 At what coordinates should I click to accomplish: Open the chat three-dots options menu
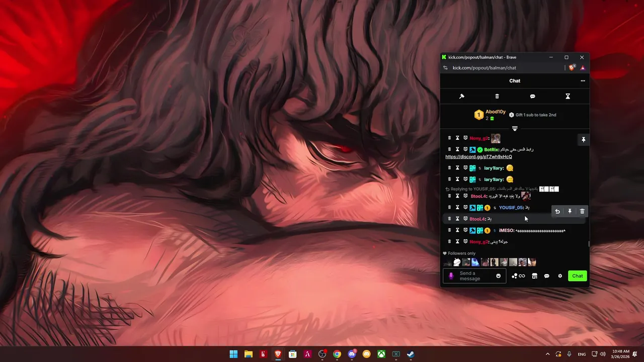[x=583, y=81]
